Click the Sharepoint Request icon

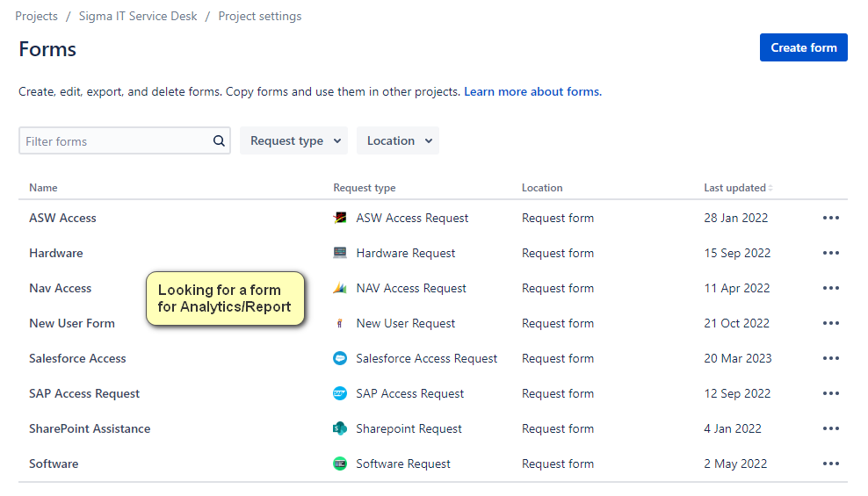340,428
